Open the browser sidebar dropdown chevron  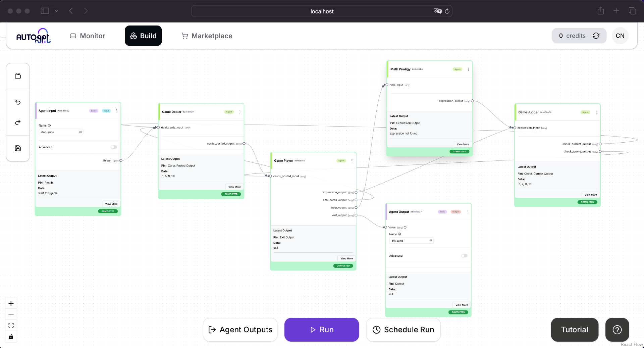pyautogui.click(x=56, y=11)
